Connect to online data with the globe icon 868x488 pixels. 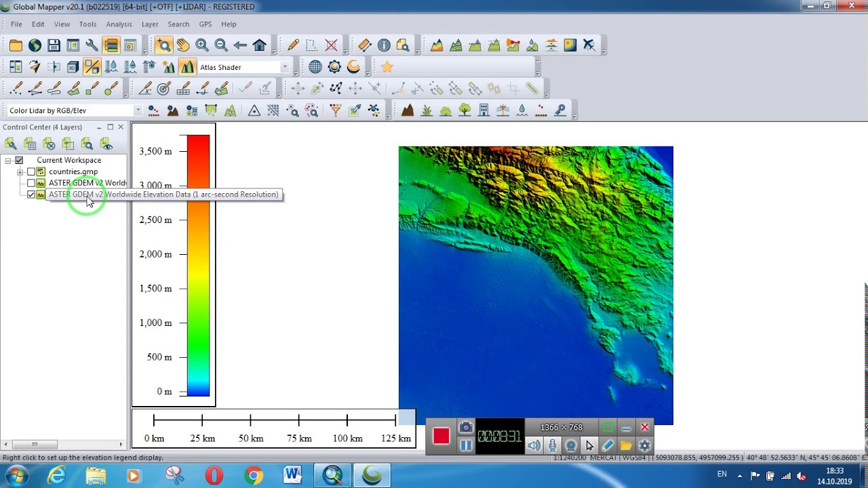pos(35,45)
